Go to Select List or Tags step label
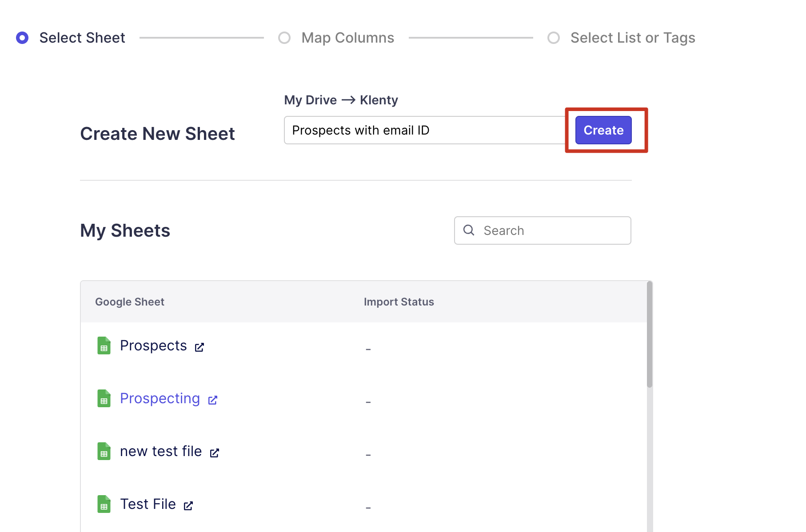Screen dimensions: 806x532 coord(633,38)
